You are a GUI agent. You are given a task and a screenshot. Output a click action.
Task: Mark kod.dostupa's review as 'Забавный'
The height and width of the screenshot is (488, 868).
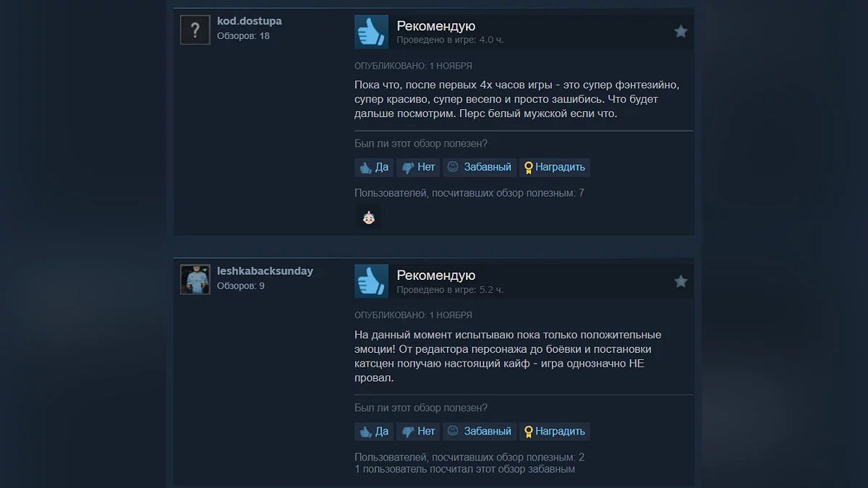(480, 167)
